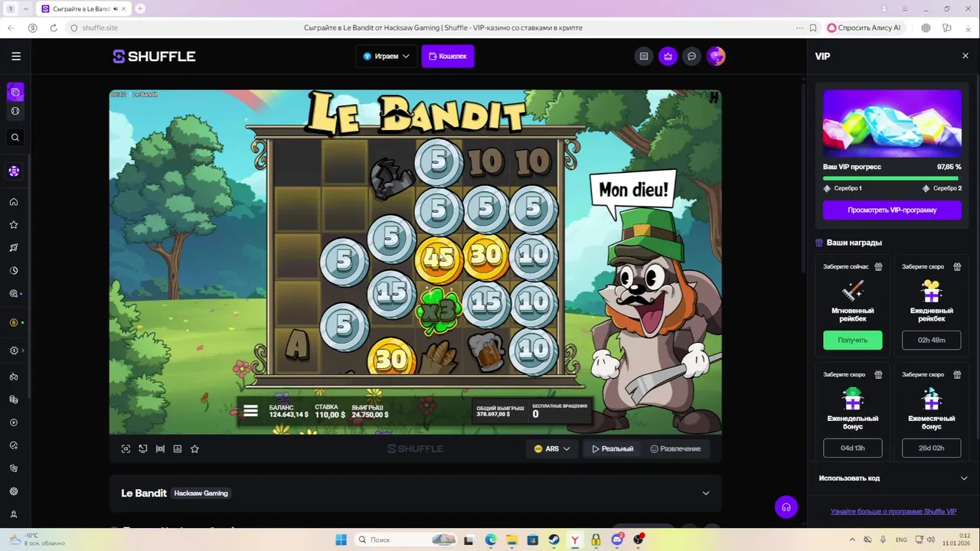Open the Кошелек wallet button
This screenshot has height=551, width=980.
(448, 56)
